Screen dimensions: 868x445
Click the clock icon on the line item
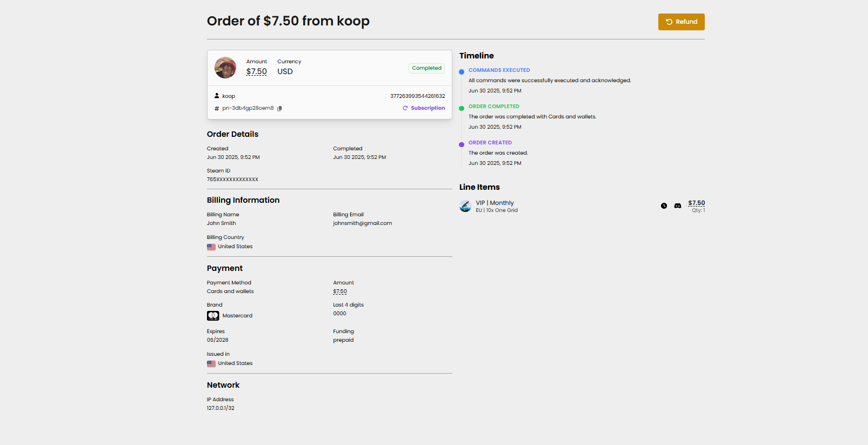pyautogui.click(x=664, y=206)
